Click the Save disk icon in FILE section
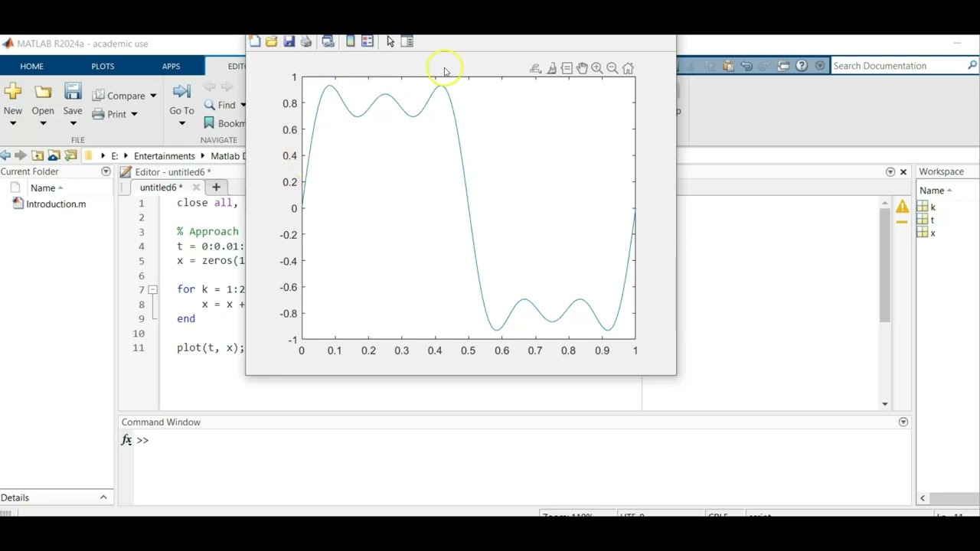The width and height of the screenshot is (980, 551). coord(73,92)
